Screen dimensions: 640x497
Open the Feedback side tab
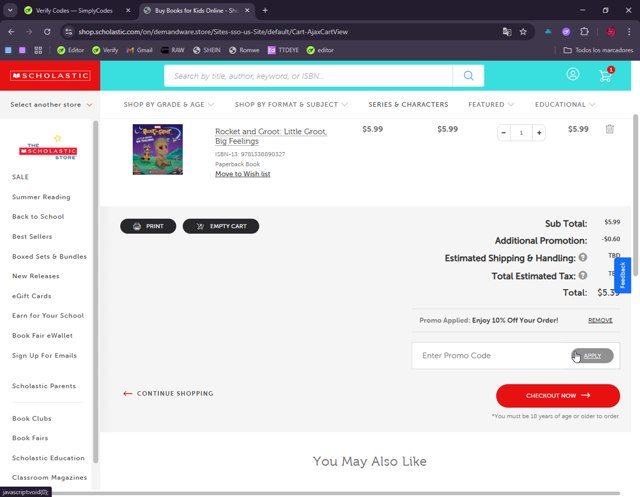tap(622, 275)
